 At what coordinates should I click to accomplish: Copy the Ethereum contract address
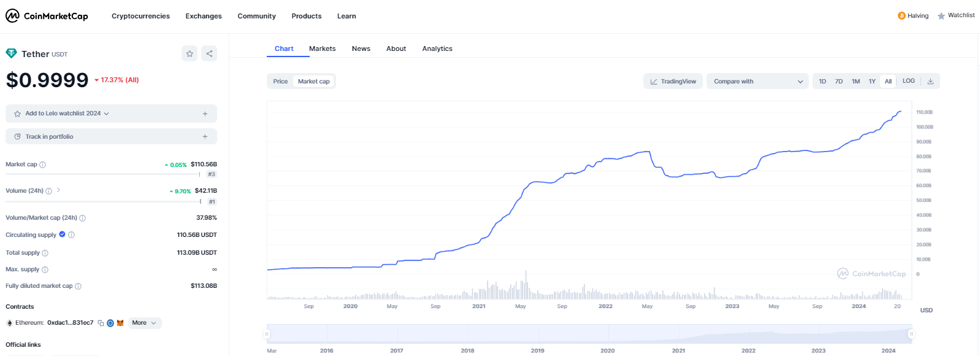point(101,323)
